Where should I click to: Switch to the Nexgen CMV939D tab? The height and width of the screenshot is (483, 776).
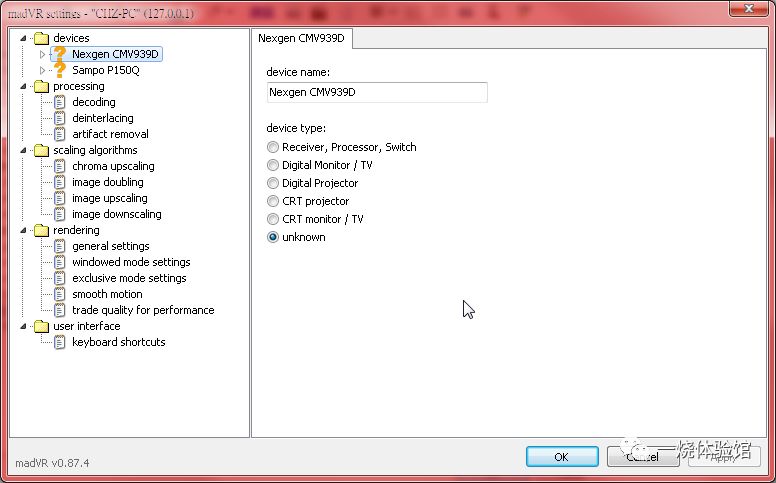coord(301,38)
